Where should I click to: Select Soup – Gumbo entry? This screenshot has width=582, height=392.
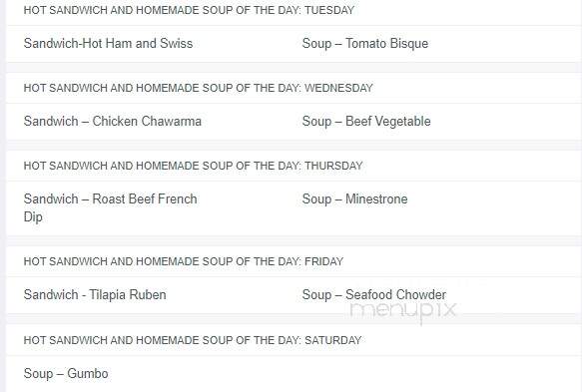(x=66, y=373)
